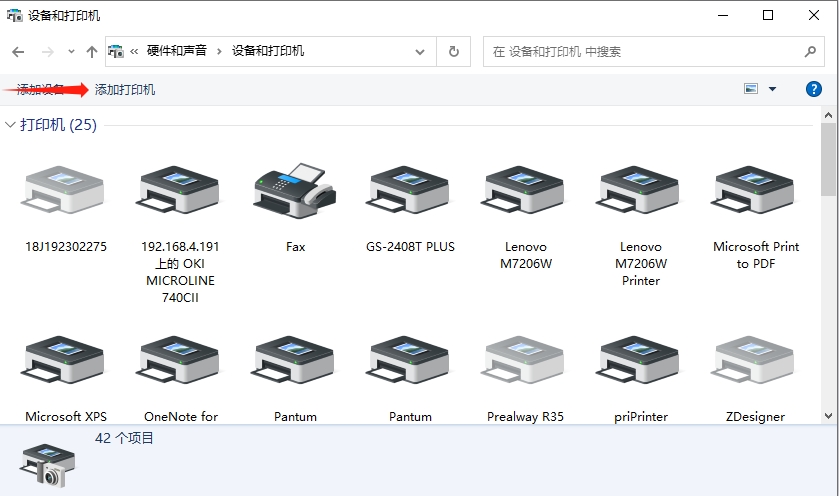Select the priPrinter icon
The width and height of the screenshot is (839, 496).
pos(638,360)
